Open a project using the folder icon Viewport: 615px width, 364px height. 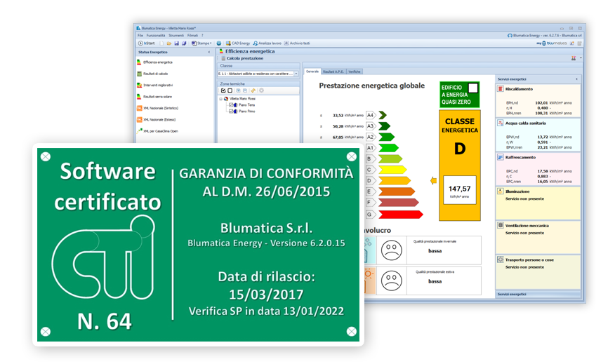click(169, 43)
